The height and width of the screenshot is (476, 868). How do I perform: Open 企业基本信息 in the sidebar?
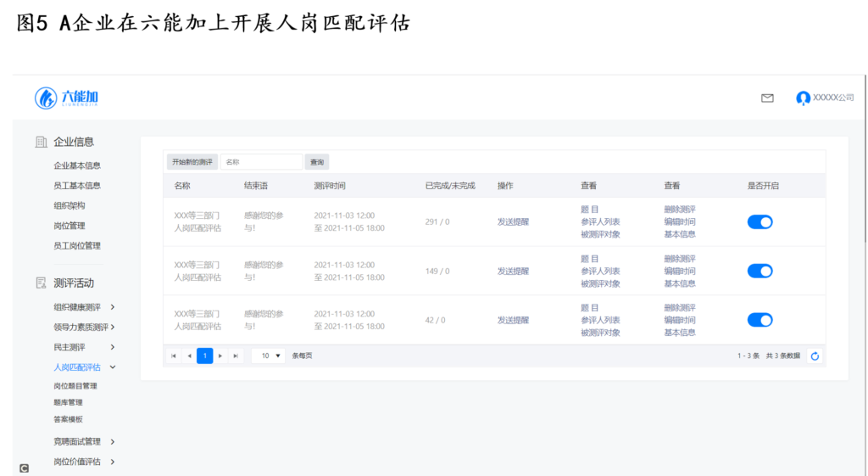[x=77, y=165]
